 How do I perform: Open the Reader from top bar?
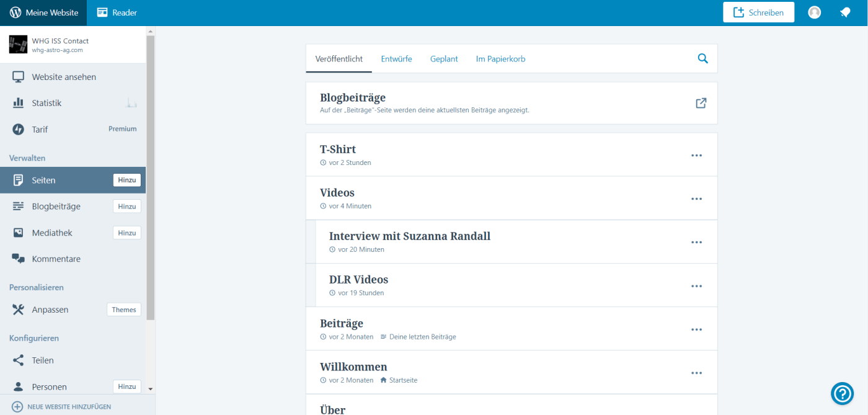point(117,12)
